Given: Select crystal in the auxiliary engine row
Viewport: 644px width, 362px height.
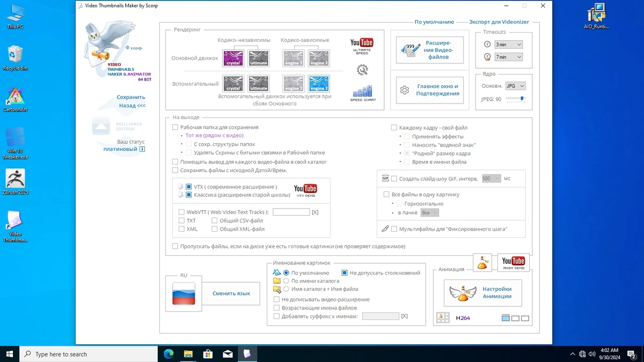Looking at the screenshot, I should (233, 84).
